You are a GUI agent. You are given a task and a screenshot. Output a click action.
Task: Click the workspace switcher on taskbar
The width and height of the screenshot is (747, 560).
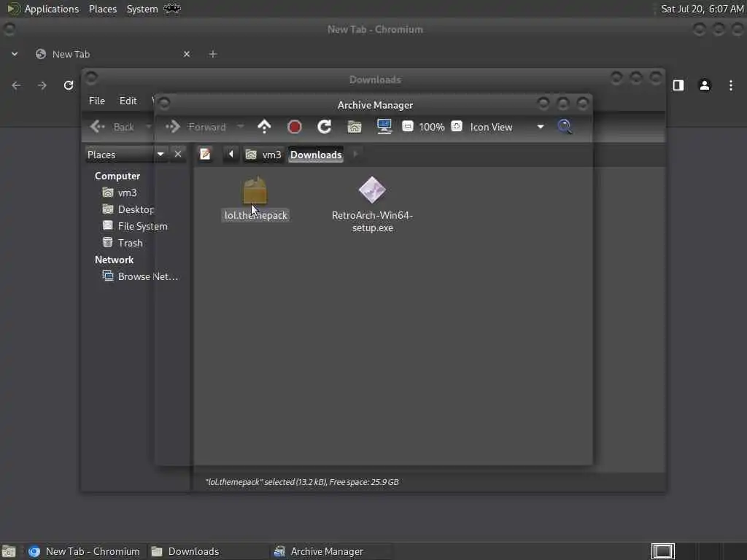[x=663, y=551]
